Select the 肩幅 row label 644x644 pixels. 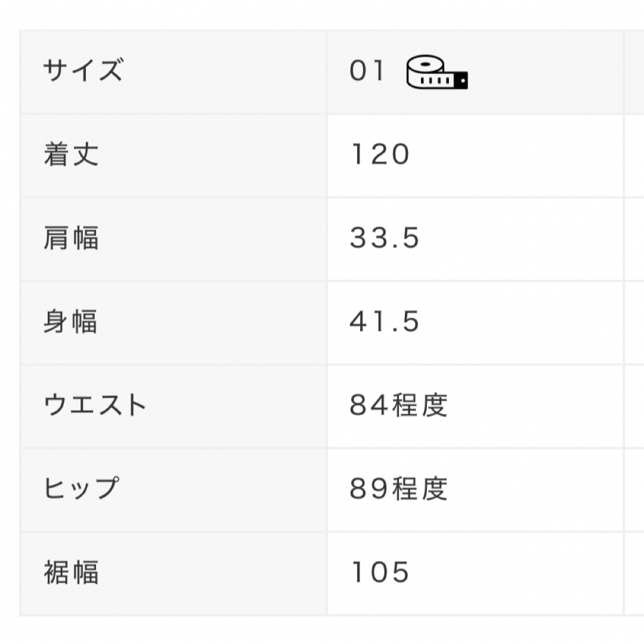click(71, 238)
